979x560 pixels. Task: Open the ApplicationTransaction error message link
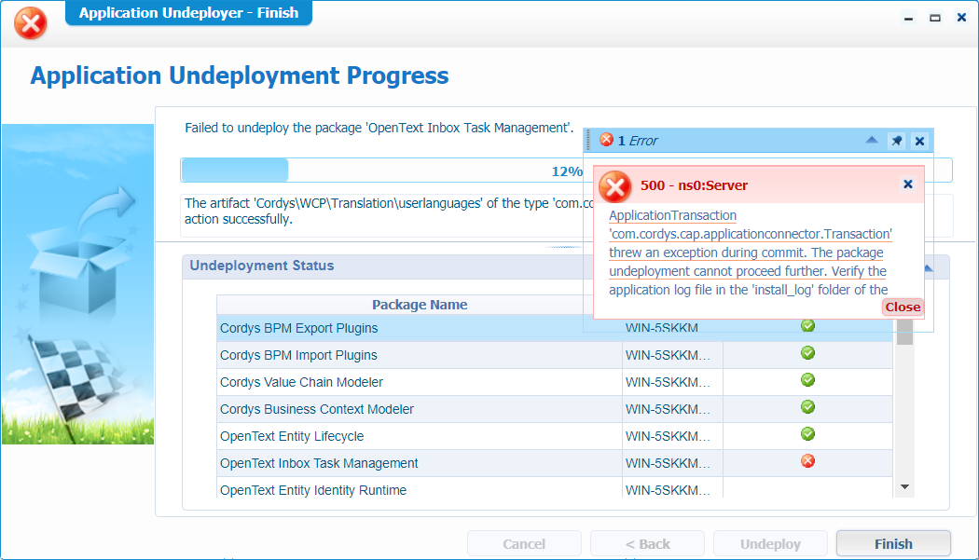coord(750,253)
